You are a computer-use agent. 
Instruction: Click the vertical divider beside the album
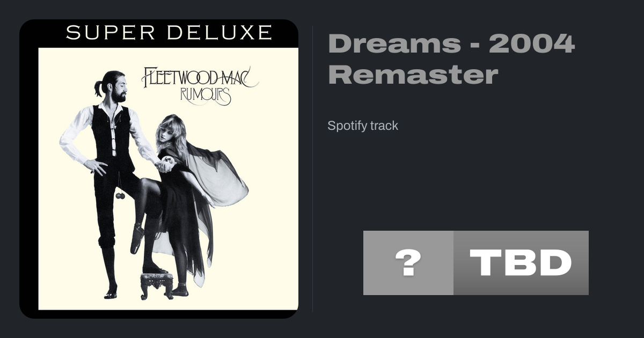[313, 169]
